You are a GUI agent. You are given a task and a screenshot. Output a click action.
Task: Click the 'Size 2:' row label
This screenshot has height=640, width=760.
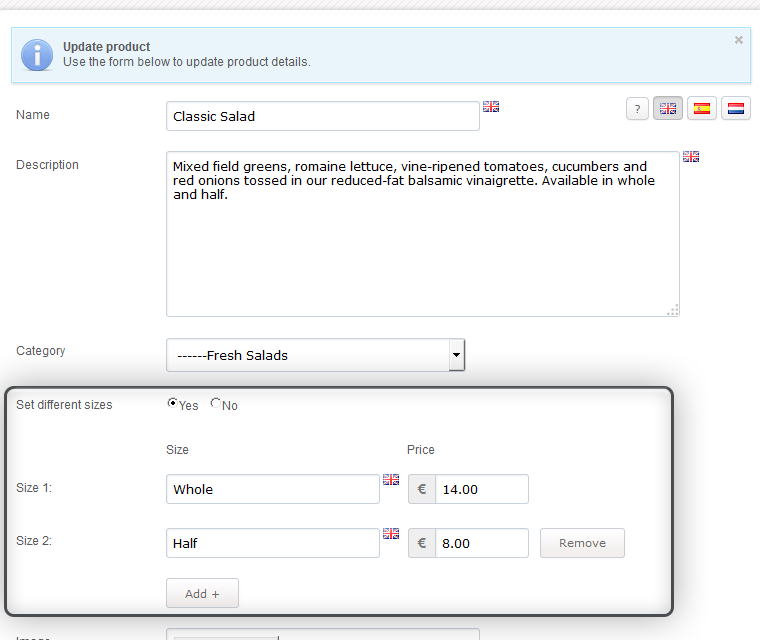[x=34, y=541]
